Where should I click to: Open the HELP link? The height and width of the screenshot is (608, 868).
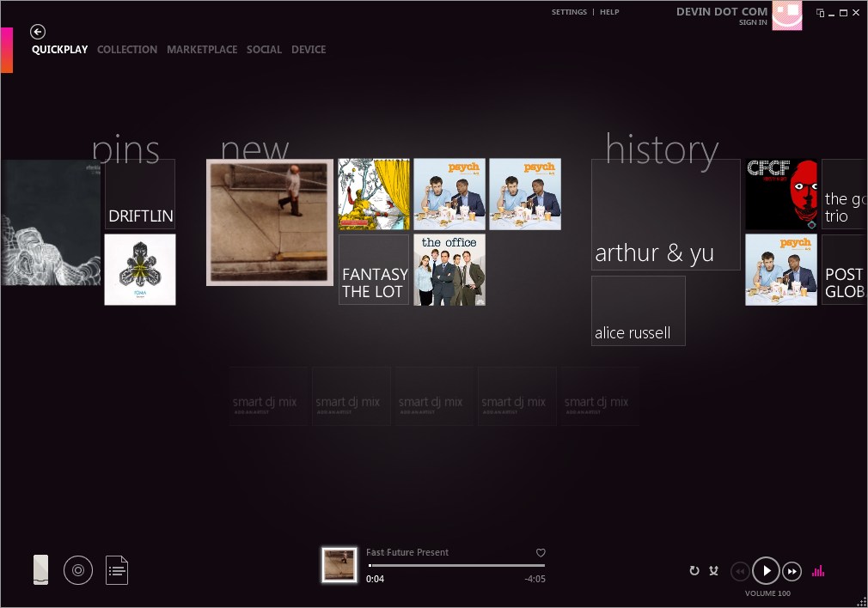pos(609,12)
